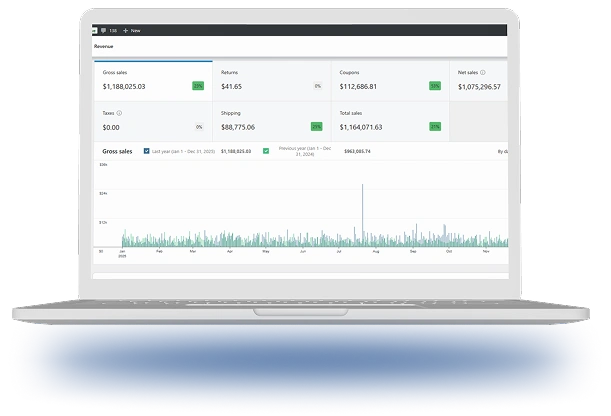Screen dimensions: 611x416
Task: Click the green badge on Gross sales card
Action: coord(198,87)
